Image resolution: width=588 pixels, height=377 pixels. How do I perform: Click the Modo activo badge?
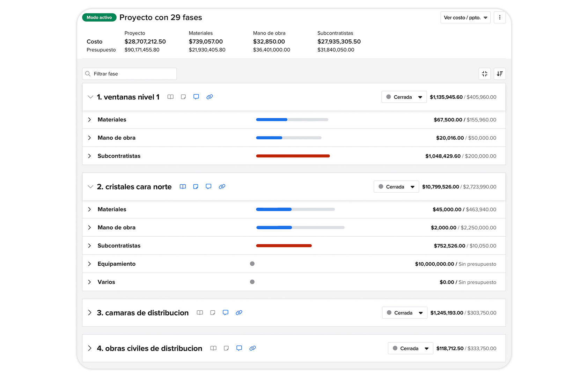[99, 17]
